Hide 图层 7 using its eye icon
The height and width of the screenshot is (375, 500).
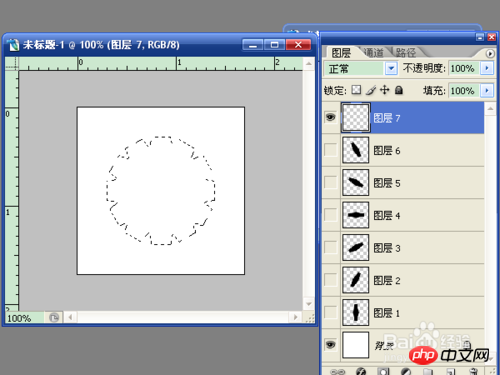point(330,117)
